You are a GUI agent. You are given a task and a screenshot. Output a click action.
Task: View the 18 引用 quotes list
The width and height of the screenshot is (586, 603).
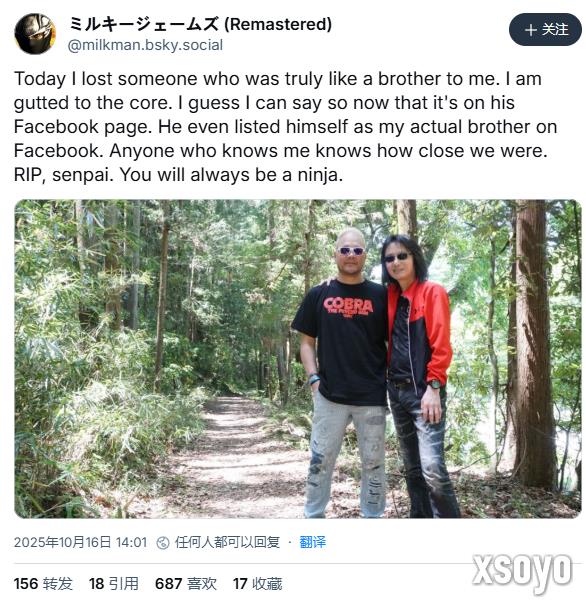(113, 583)
